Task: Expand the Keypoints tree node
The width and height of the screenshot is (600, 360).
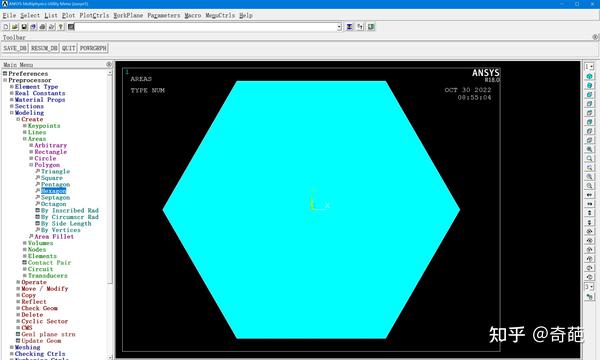Action: pos(24,126)
